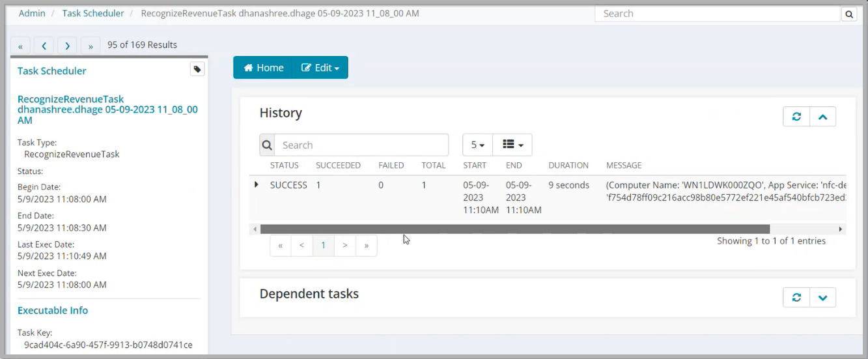The width and height of the screenshot is (868, 359).
Task: Sort by the TOTAL column header
Action: coord(434,165)
